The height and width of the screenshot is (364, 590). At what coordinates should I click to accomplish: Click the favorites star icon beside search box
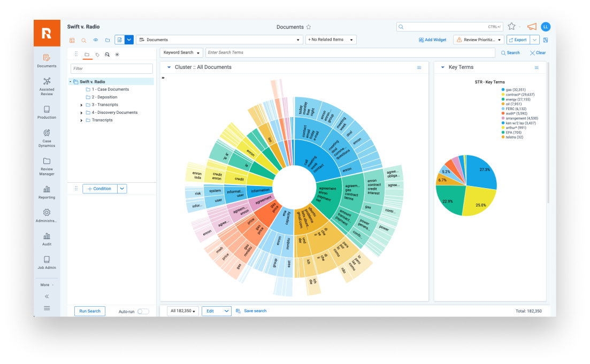pyautogui.click(x=511, y=27)
